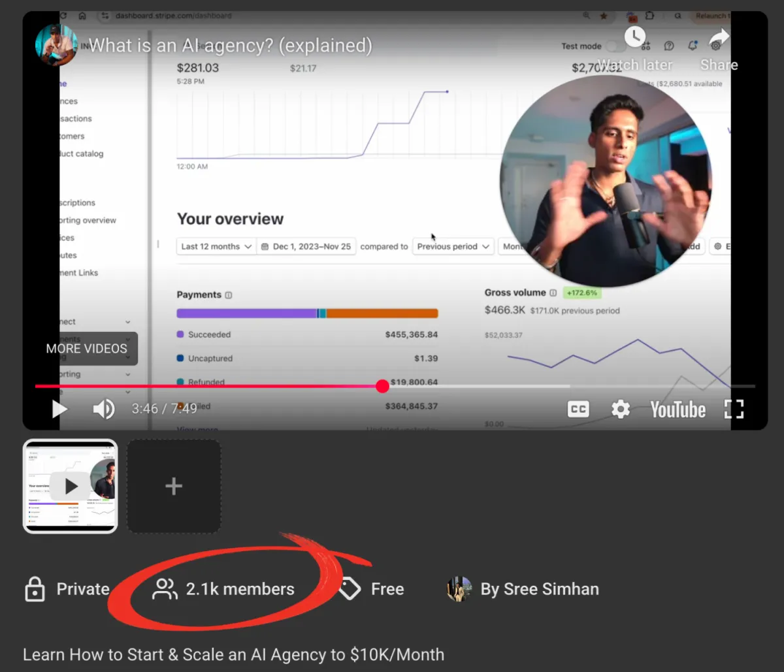Screen dimensions: 784x672
Task: Click the red video progress bar handle
Action: [383, 386]
